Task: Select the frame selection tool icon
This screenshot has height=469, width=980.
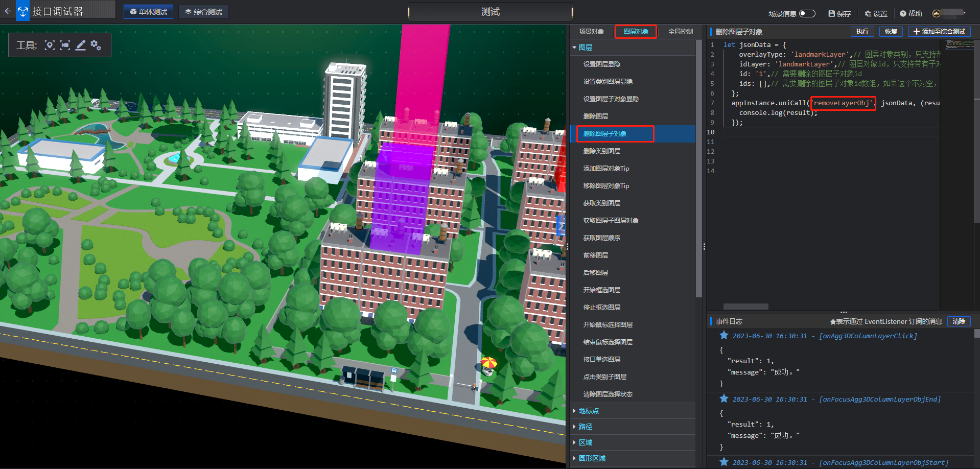Action: (x=65, y=45)
